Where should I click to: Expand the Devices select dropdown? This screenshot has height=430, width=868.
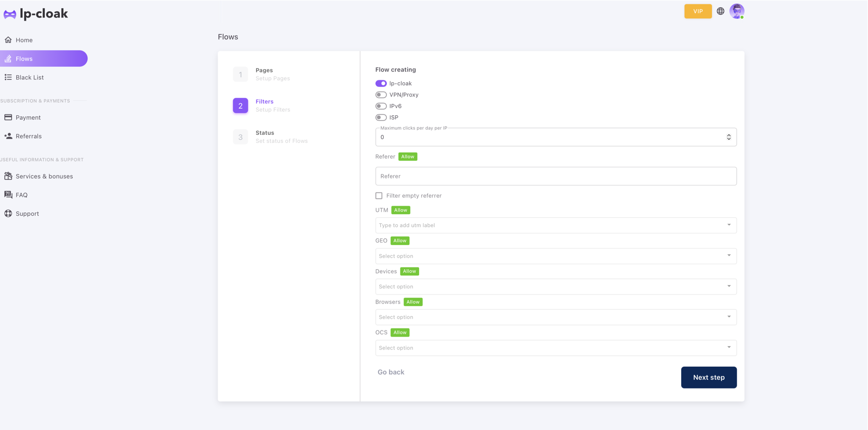point(555,286)
